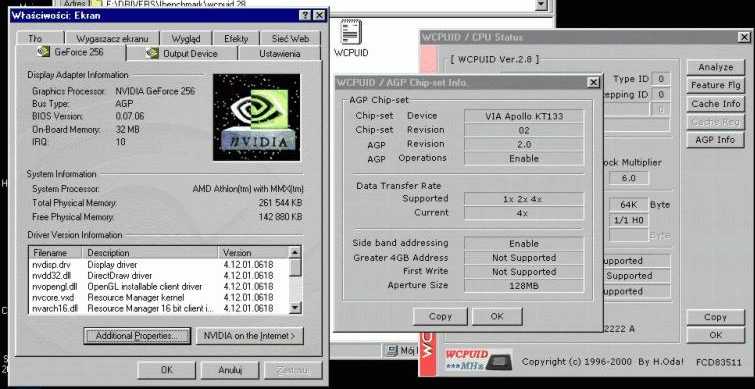Open NVIDIA on the Internet menu button
This screenshot has width=755, height=389.
click(x=249, y=336)
